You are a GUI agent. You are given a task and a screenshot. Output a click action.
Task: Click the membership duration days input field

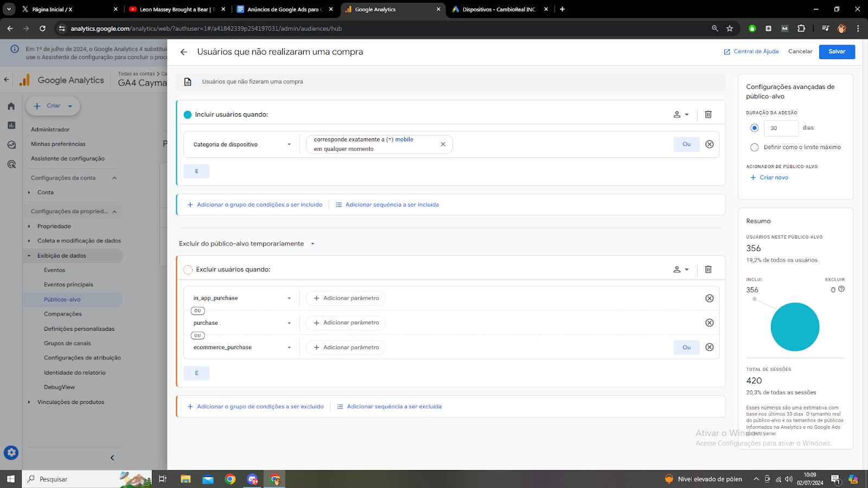pos(781,128)
